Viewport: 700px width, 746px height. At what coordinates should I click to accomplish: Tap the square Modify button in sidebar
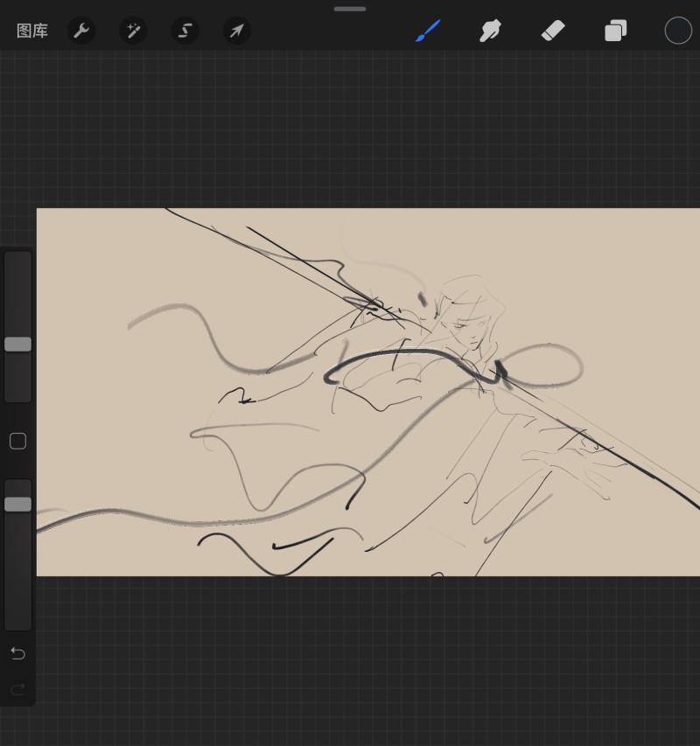18,441
